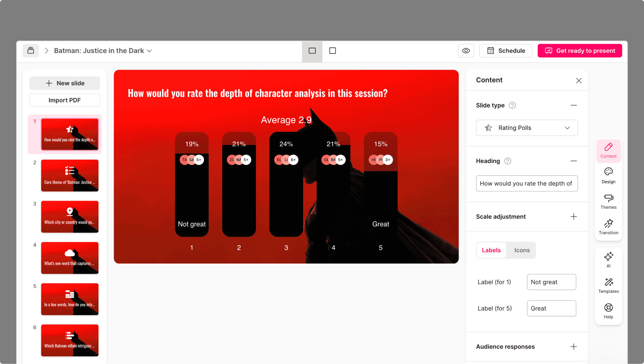Screen dimensions: 644x364
Task: Launch the AI assistant icon
Action: [608, 259]
